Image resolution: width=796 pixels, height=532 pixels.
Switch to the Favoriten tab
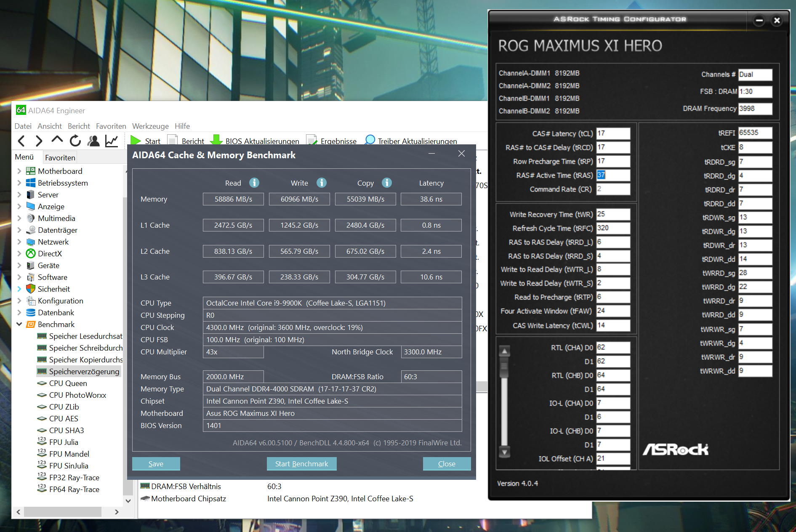[60, 157]
